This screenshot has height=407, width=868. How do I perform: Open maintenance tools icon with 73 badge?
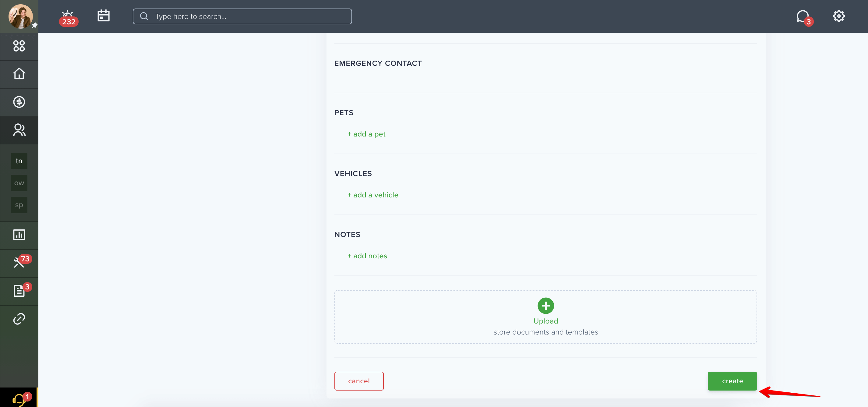(19, 263)
